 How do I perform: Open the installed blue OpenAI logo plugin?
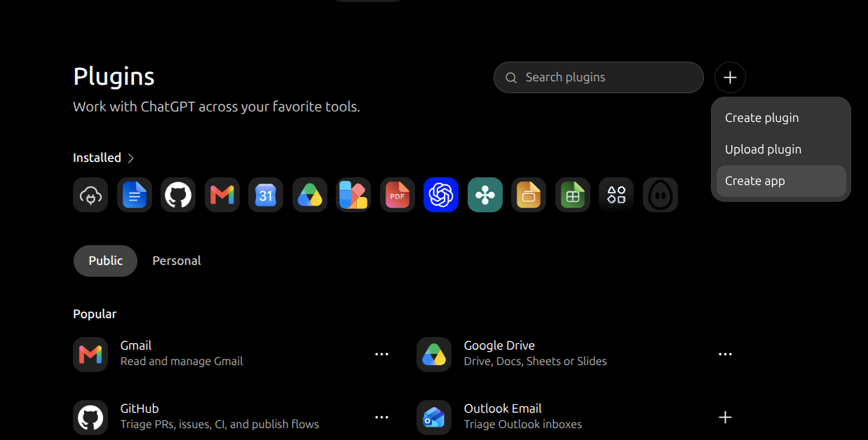pyautogui.click(x=441, y=195)
